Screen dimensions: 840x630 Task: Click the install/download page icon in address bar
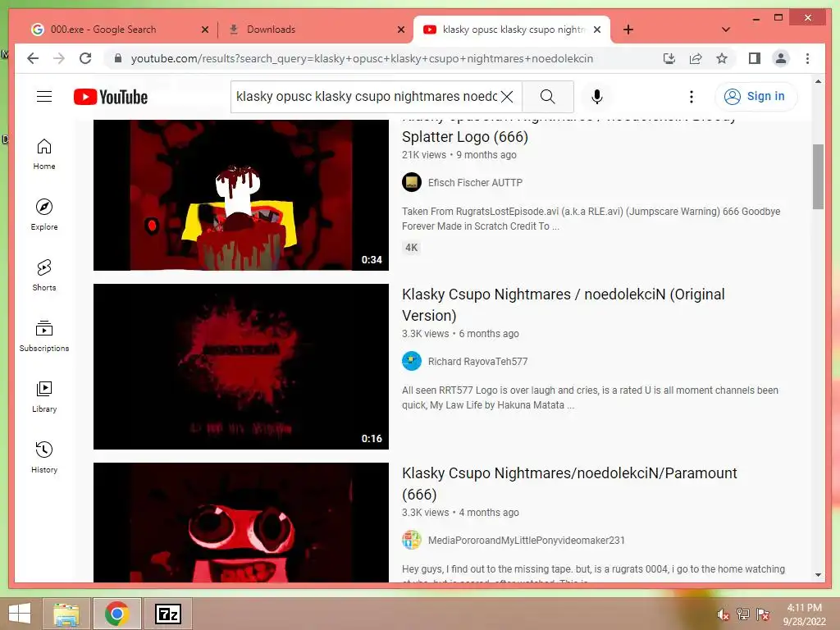[x=669, y=58]
